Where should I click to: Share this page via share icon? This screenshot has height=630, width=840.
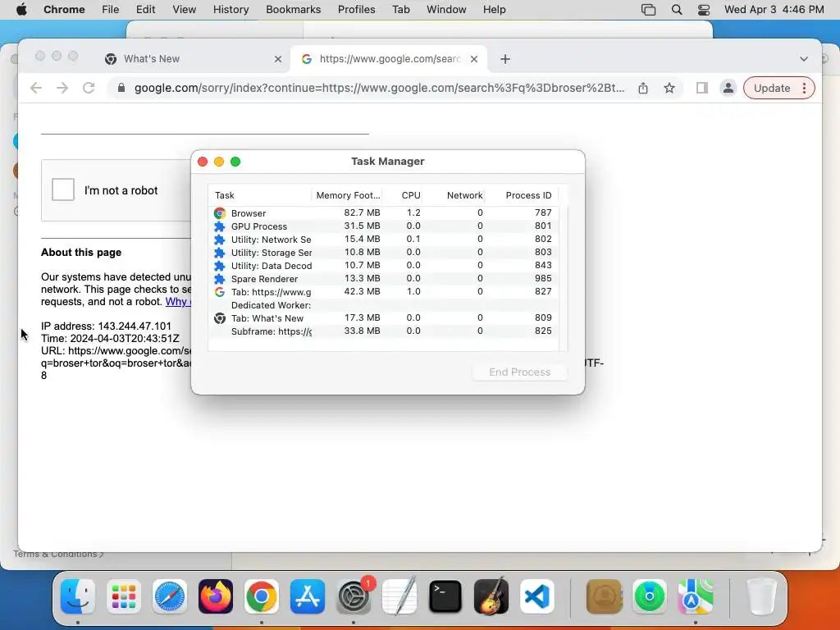pos(643,88)
